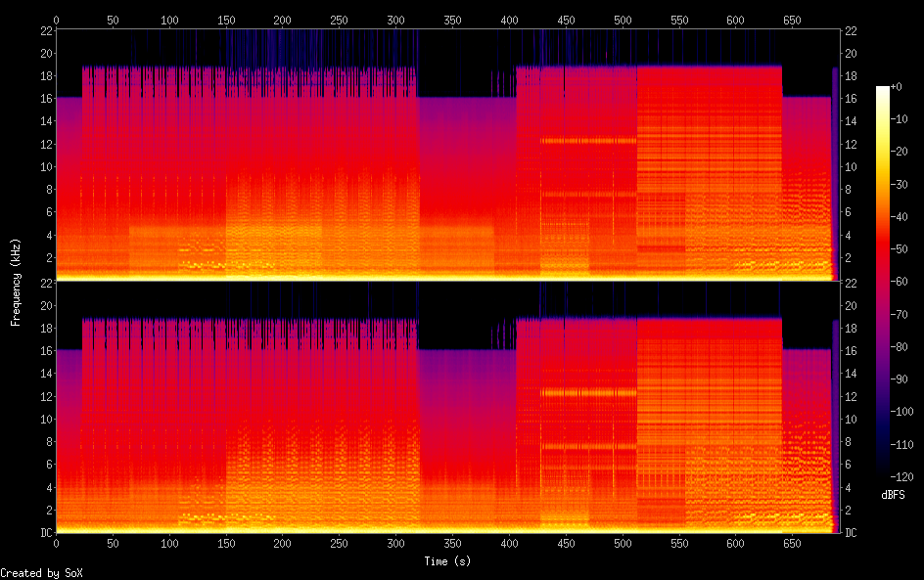Screen dimensions: 924x580
Task: Click the "dBFS" label below the color scale
Action: 893,495
